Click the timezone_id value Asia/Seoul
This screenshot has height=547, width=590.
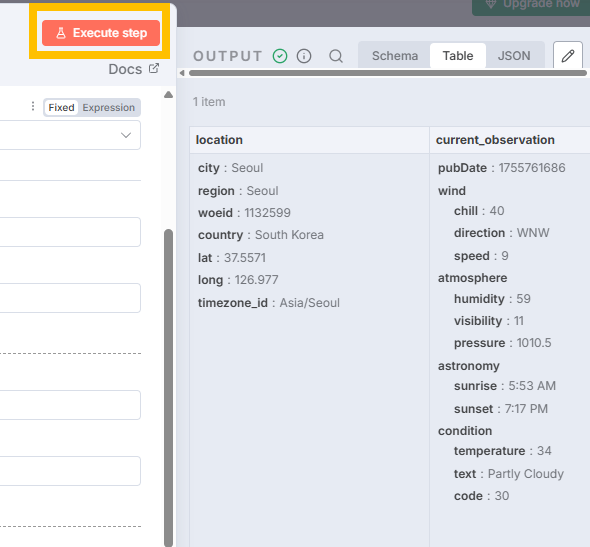[309, 303]
